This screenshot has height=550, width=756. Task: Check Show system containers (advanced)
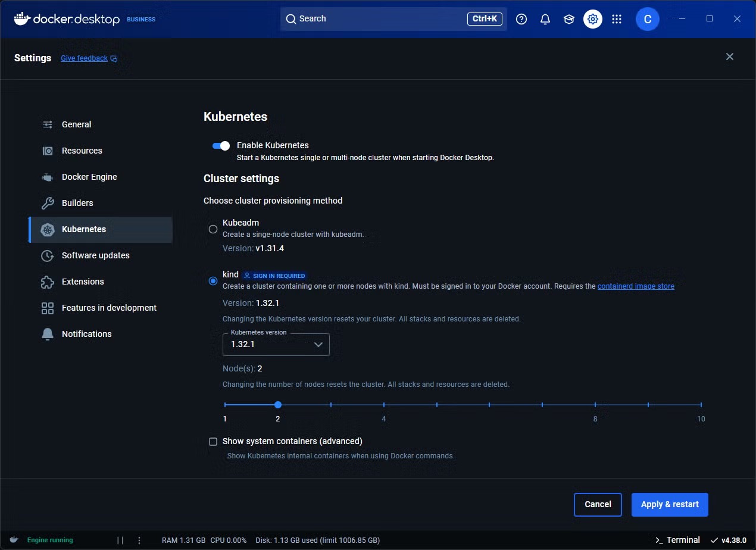pos(213,441)
